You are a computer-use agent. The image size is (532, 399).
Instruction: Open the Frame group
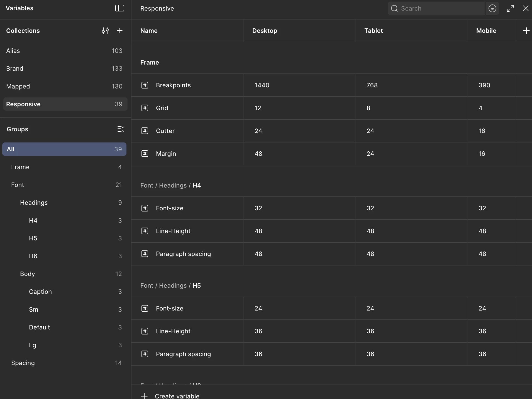tap(64, 167)
